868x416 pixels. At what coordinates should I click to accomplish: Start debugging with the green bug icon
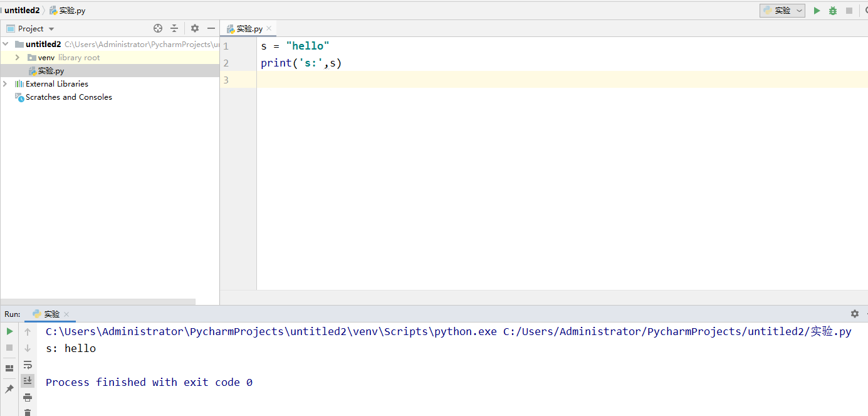click(833, 11)
